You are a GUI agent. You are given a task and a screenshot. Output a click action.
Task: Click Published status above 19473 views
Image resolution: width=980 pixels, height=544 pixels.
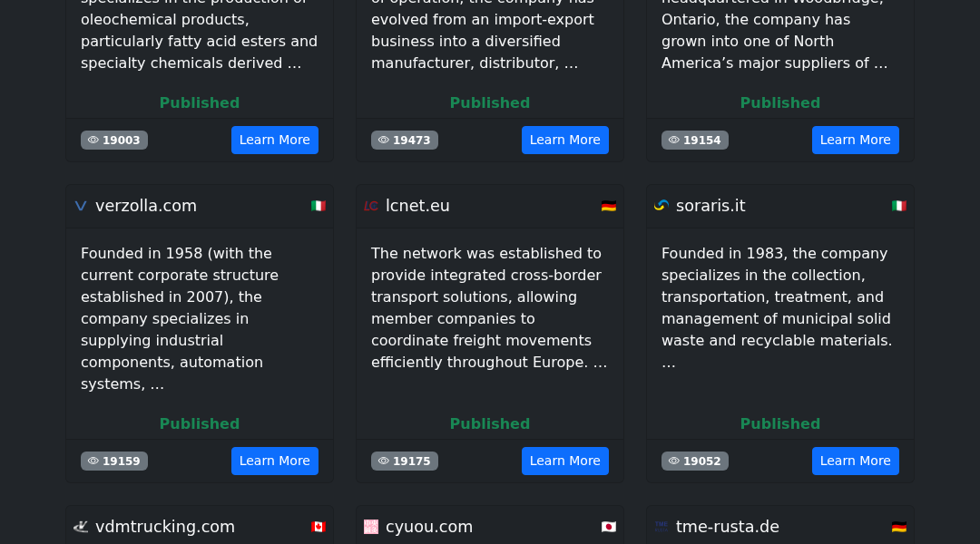tap(490, 102)
